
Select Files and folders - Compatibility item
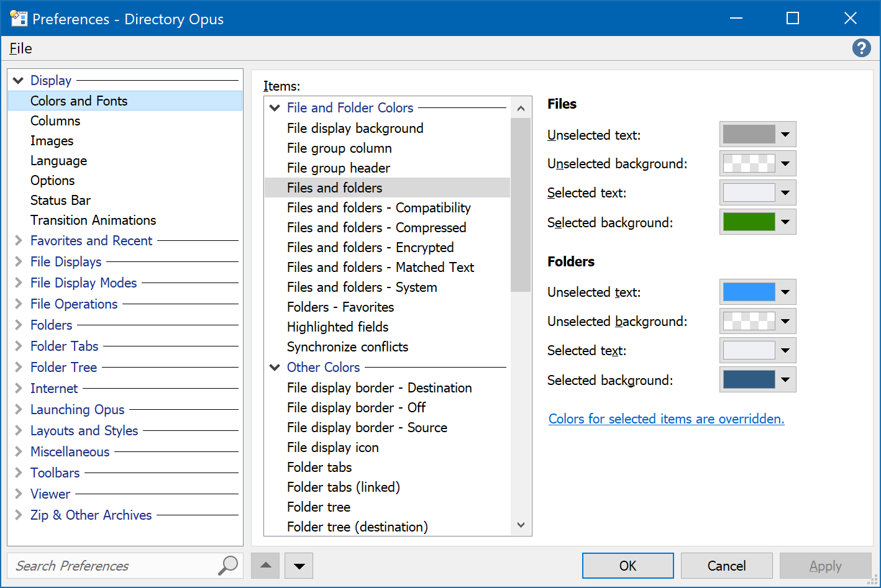(387, 207)
